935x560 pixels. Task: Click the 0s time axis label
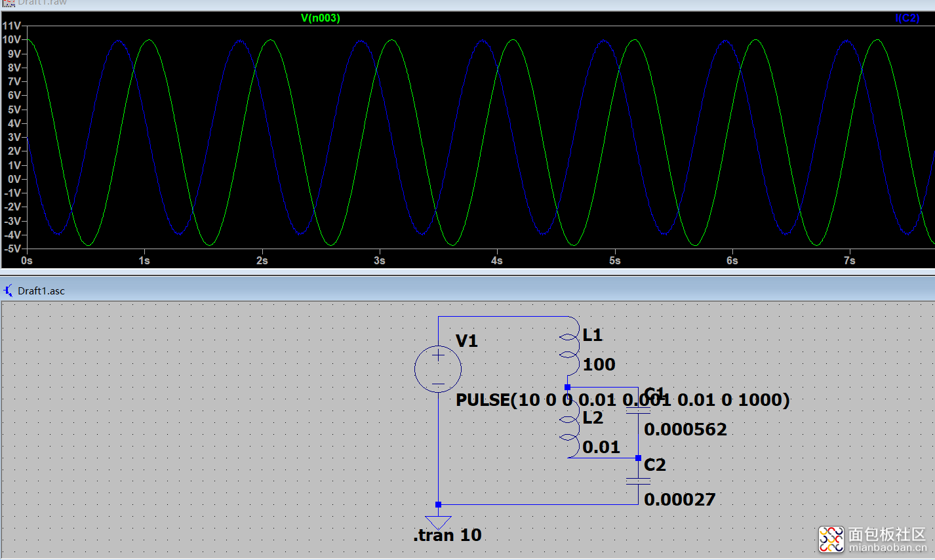pyautogui.click(x=27, y=260)
